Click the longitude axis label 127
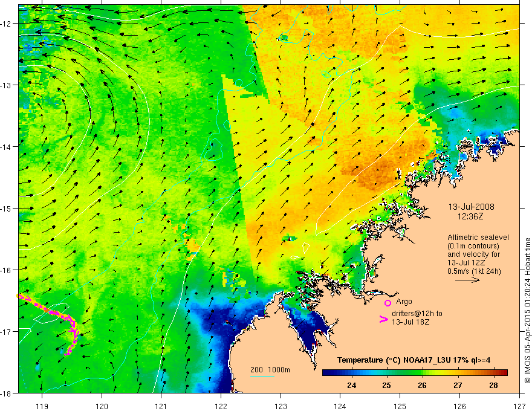The image size is (532, 411). 519,406
